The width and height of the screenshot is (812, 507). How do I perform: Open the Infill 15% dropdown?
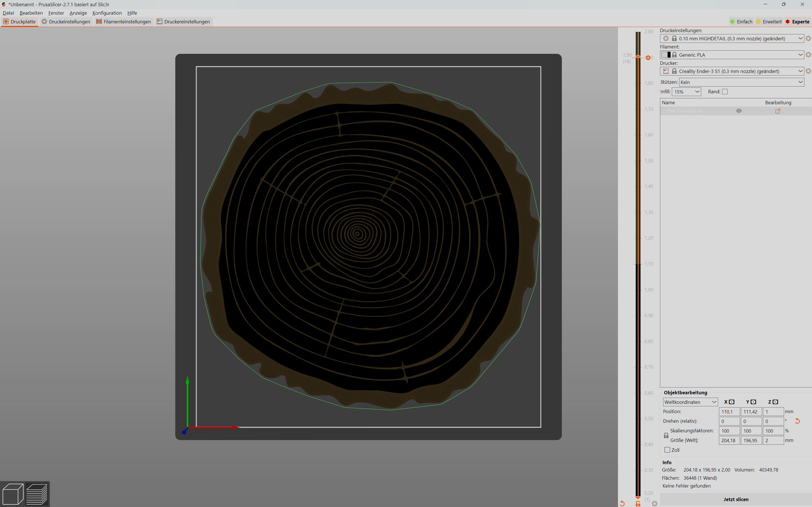[x=686, y=92]
